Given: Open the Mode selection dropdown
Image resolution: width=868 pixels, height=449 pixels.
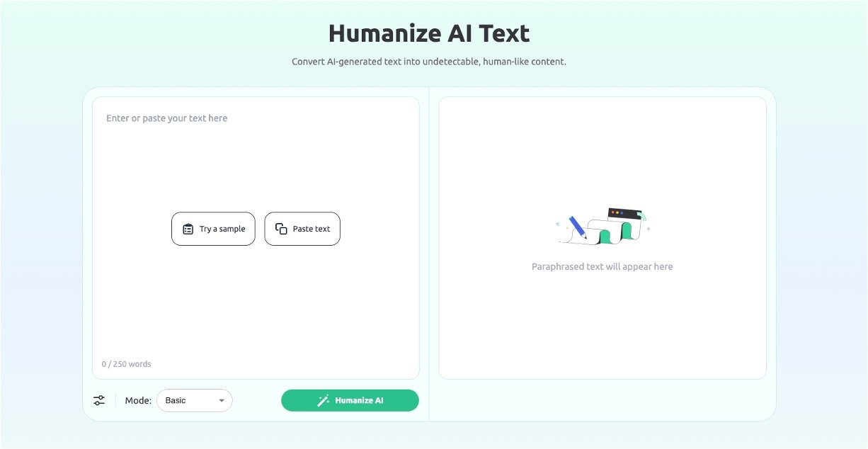Looking at the screenshot, I should 195,400.
